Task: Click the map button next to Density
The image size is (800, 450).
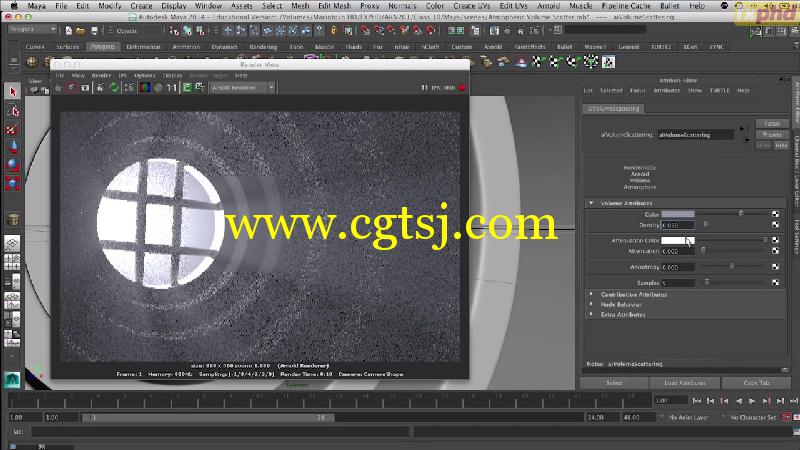Action: coord(776,224)
